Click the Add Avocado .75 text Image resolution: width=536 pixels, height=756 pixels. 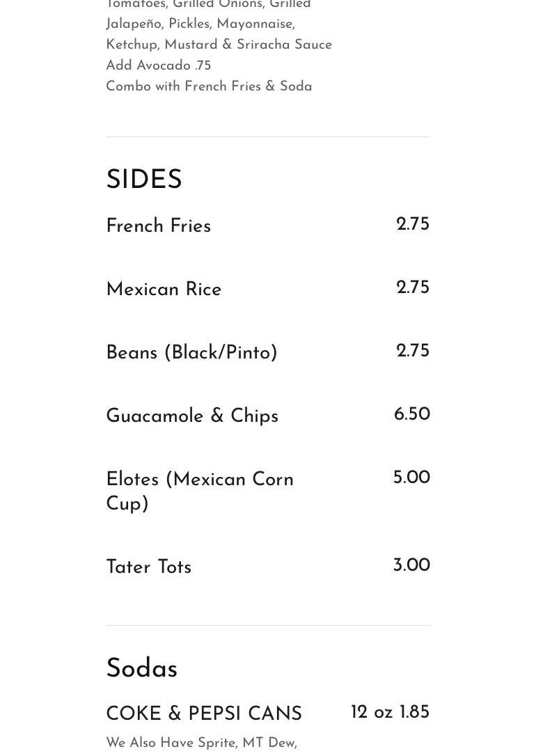coord(158,65)
